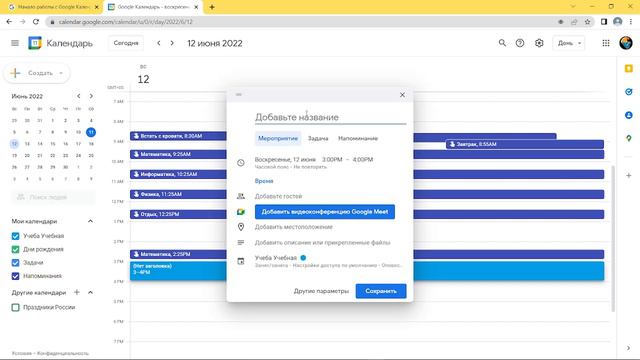Select Задача tab
The height and width of the screenshot is (360, 640).
pos(318,138)
